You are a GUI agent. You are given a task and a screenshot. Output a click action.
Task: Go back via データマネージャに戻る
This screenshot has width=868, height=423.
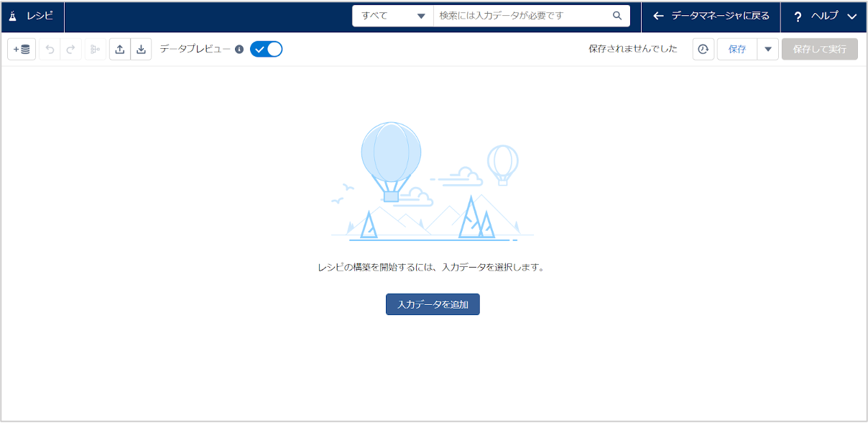click(x=711, y=16)
